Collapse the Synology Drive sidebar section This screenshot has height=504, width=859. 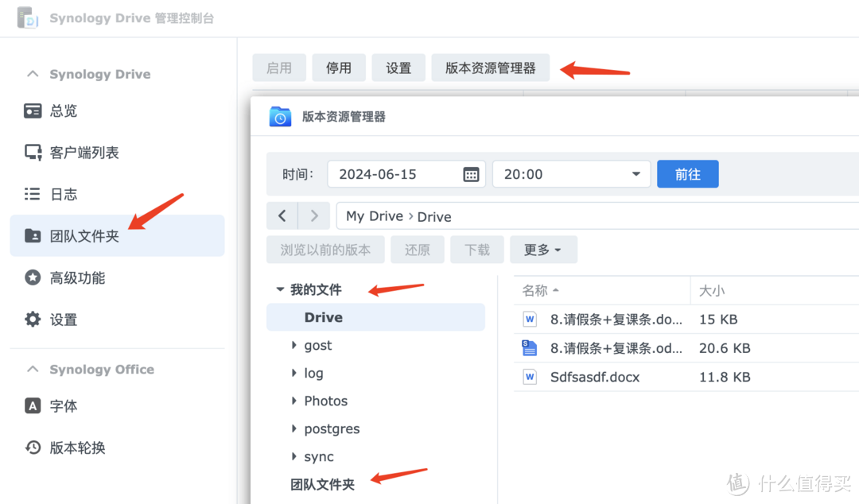click(33, 74)
